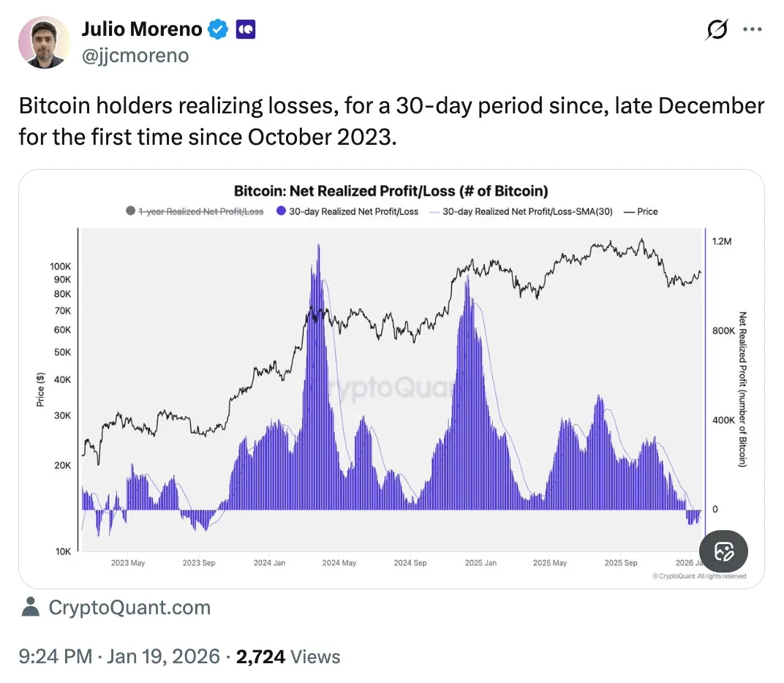Image resolution: width=784 pixels, height=683 pixels.
Task: Open the Bitcoin chart image full view
Action: tap(391, 380)
